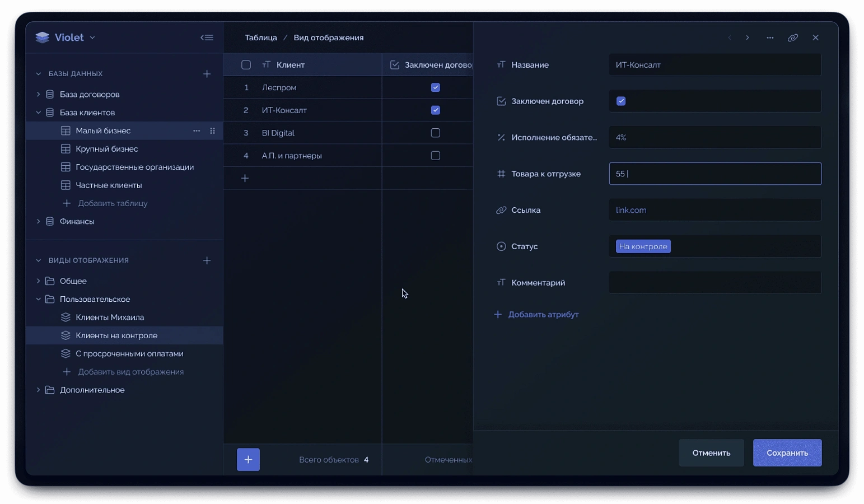The width and height of the screenshot is (864, 504).
Task: Click the Сохранить button
Action: click(787, 452)
